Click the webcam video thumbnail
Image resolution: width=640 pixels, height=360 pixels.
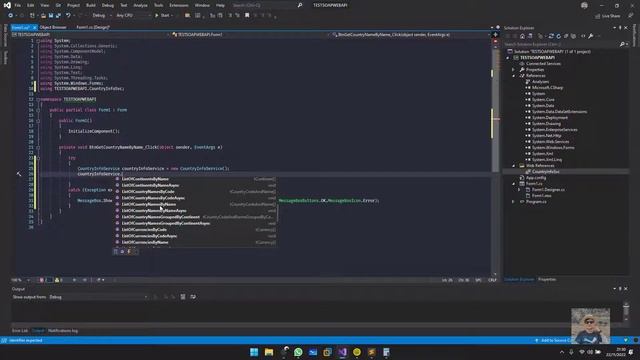pyautogui.click(x=590, y=326)
